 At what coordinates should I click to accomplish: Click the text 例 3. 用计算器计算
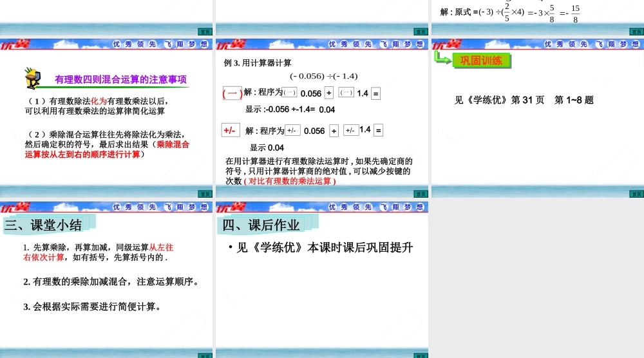pyautogui.click(x=258, y=63)
